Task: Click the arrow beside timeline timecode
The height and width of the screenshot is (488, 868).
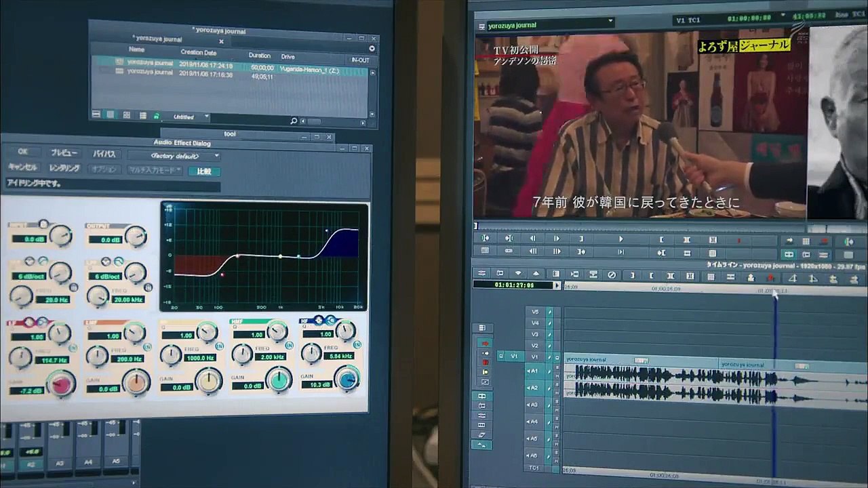Action: (557, 285)
